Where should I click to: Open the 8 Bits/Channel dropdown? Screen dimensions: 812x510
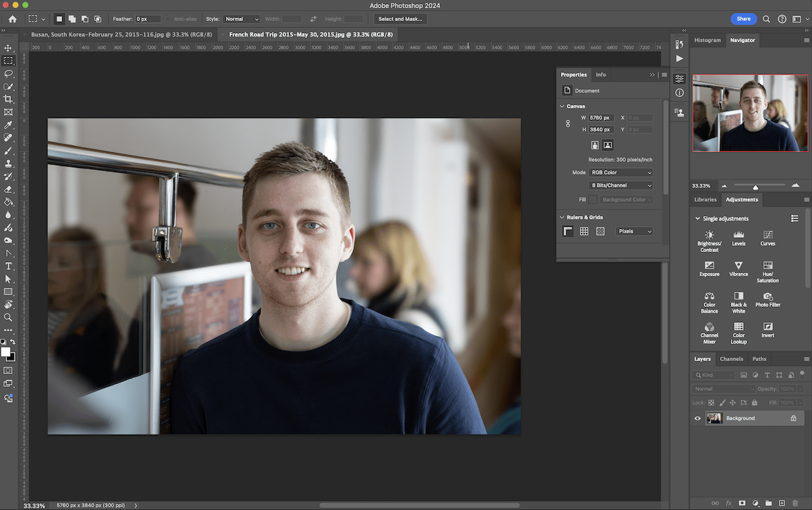621,185
